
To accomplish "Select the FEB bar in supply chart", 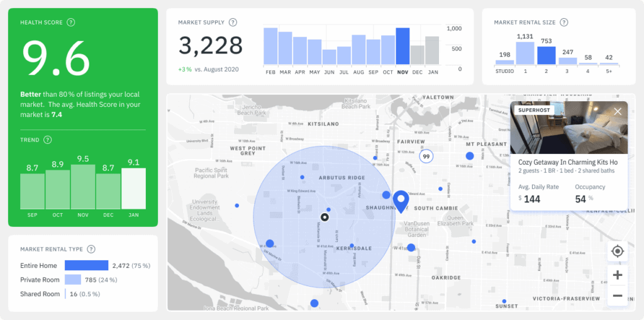I will tap(270, 46).
